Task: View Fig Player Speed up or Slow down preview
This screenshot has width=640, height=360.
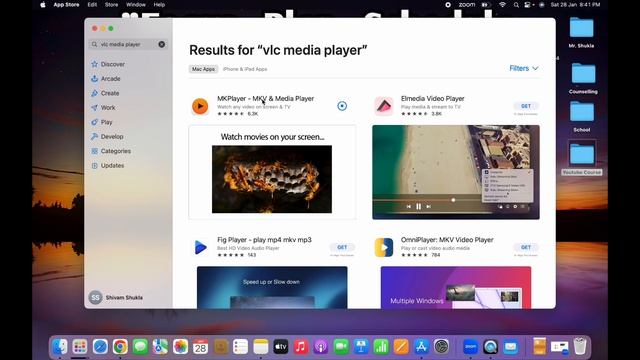Action: (272, 287)
